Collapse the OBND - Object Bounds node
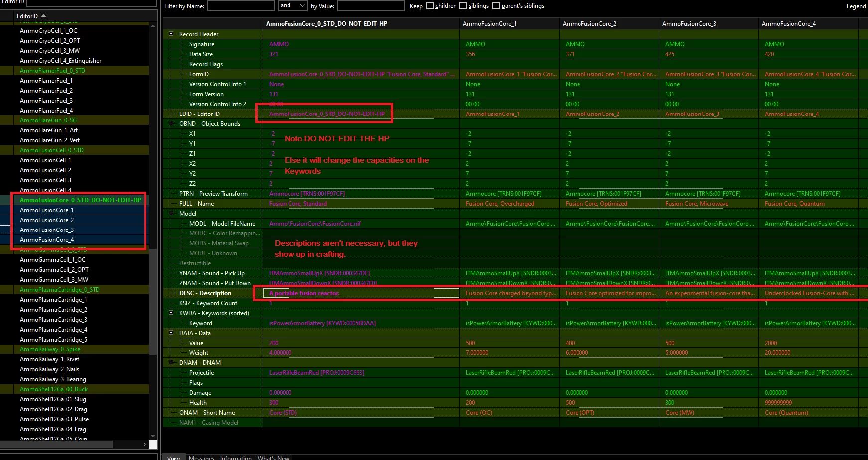868x460 pixels. 171,124
